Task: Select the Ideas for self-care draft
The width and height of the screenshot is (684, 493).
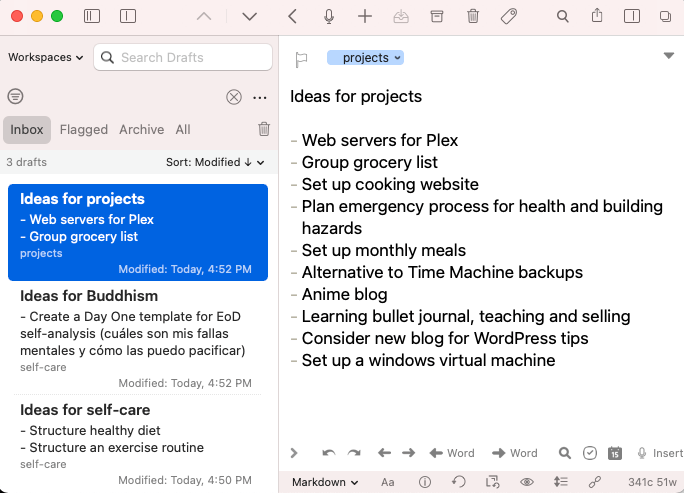Action: click(x=138, y=445)
